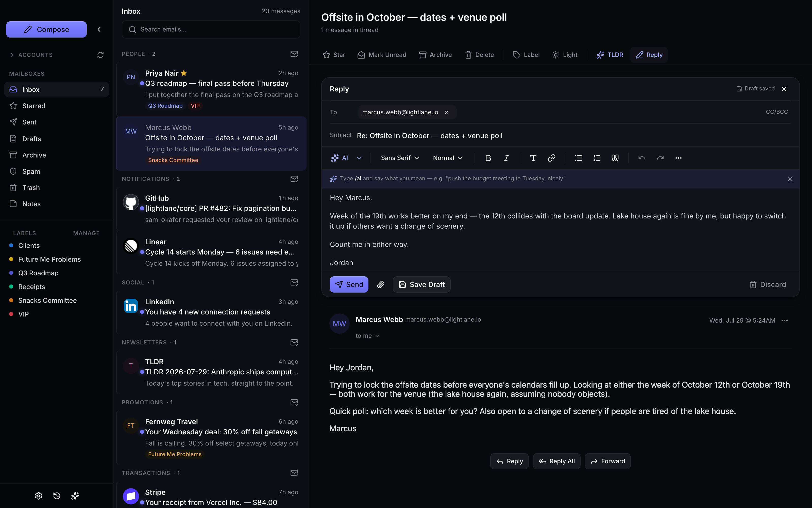The width and height of the screenshot is (812, 508).
Task: Show CC/BCC fields
Action: click(777, 112)
